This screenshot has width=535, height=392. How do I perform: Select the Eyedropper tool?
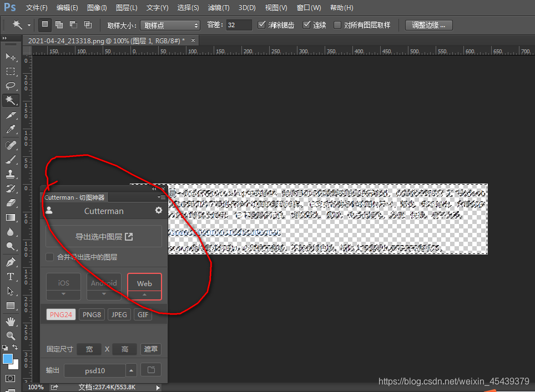pos(11,130)
